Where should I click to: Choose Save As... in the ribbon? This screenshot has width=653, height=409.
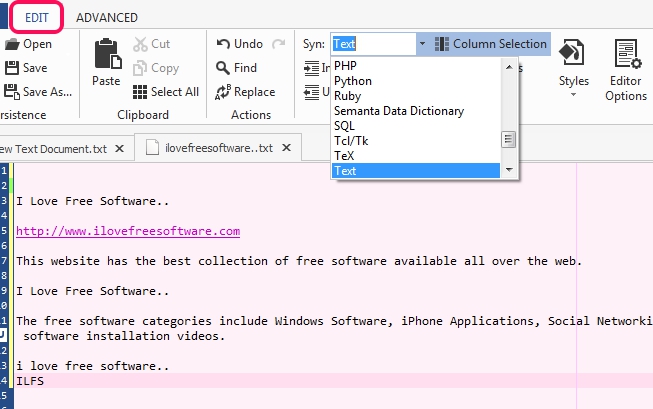tap(38, 92)
